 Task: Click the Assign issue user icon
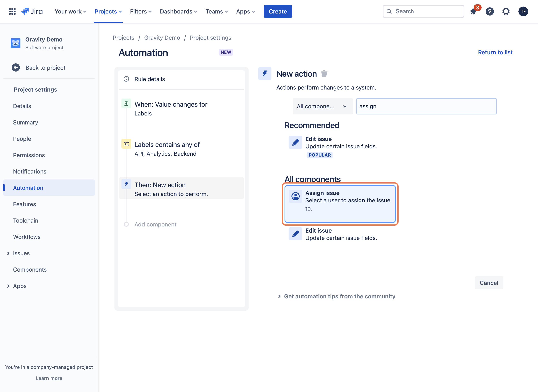pos(295,196)
